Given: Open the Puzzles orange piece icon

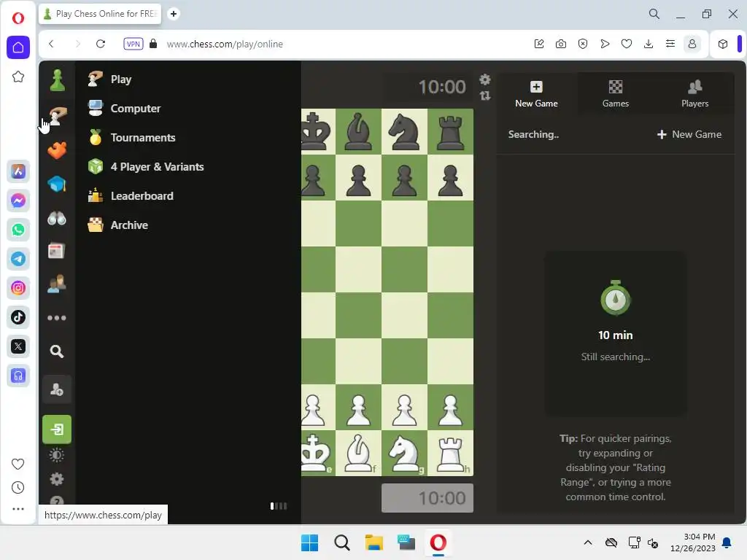Looking at the screenshot, I should [57, 150].
